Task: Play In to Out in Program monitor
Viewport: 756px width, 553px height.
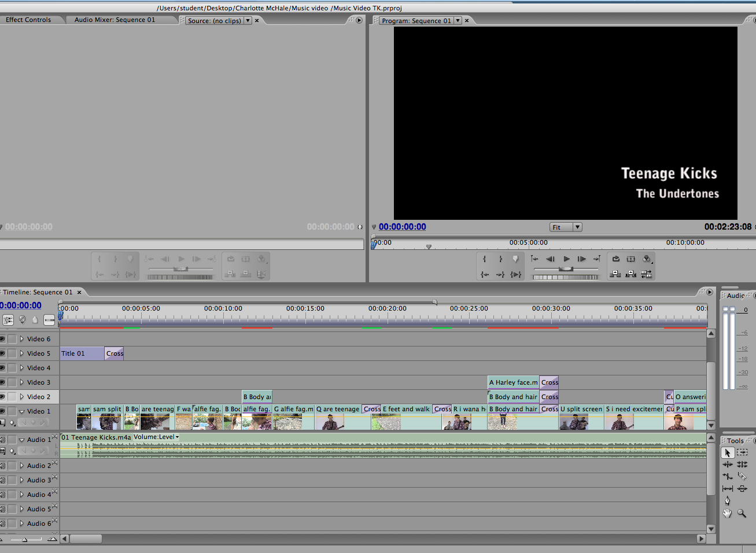Action: click(x=515, y=274)
